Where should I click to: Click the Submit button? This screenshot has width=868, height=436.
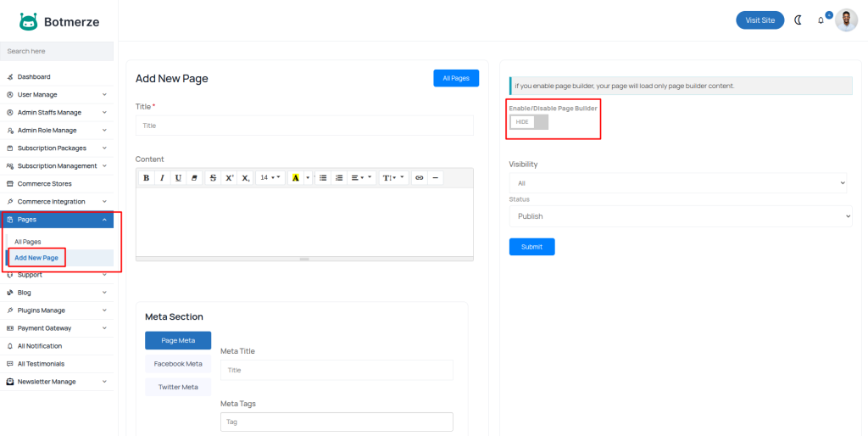531,247
